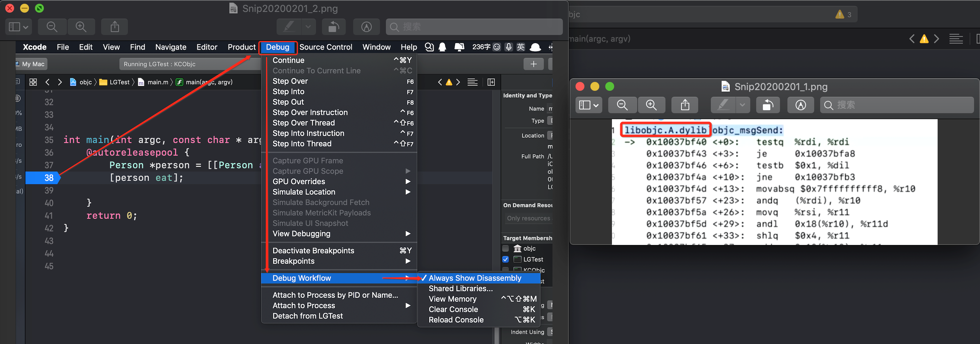Zoom out in the Snip20200201_1.png Preview window
The height and width of the screenshot is (344, 980).
(x=622, y=105)
